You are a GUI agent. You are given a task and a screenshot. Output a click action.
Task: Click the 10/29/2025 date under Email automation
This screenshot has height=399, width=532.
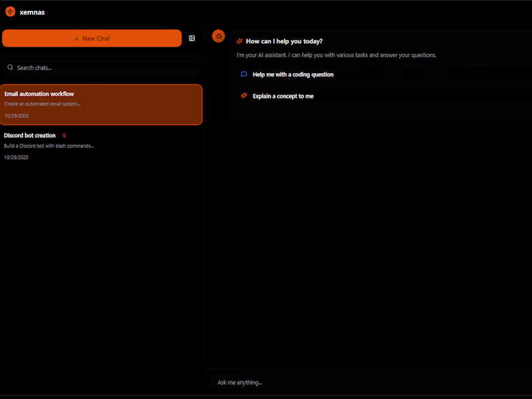tap(17, 116)
